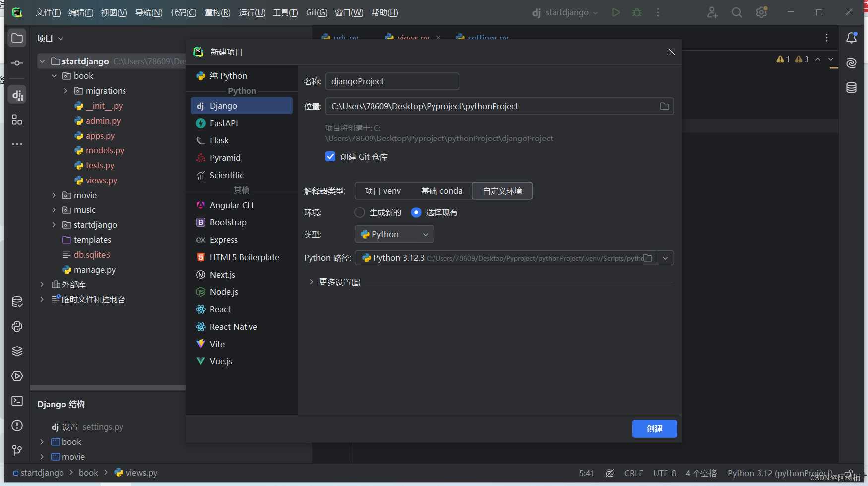Debug the startdjango configuration
868x486 pixels.
coord(637,12)
